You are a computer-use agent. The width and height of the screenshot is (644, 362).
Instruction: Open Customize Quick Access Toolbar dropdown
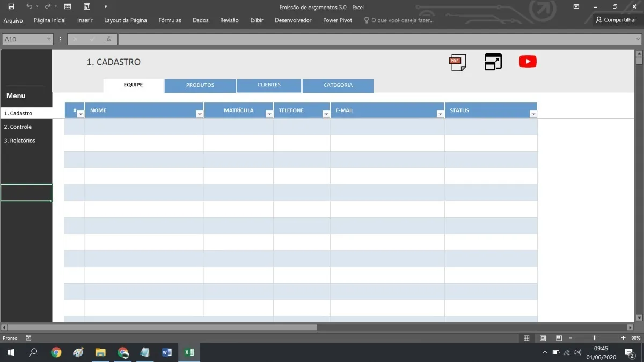[x=105, y=6]
